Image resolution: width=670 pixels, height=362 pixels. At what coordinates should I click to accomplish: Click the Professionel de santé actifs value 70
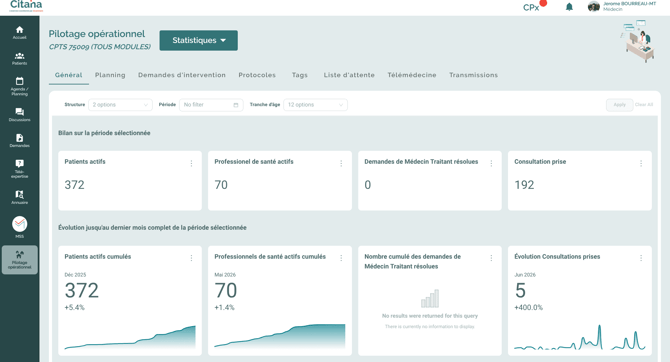(221, 185)
